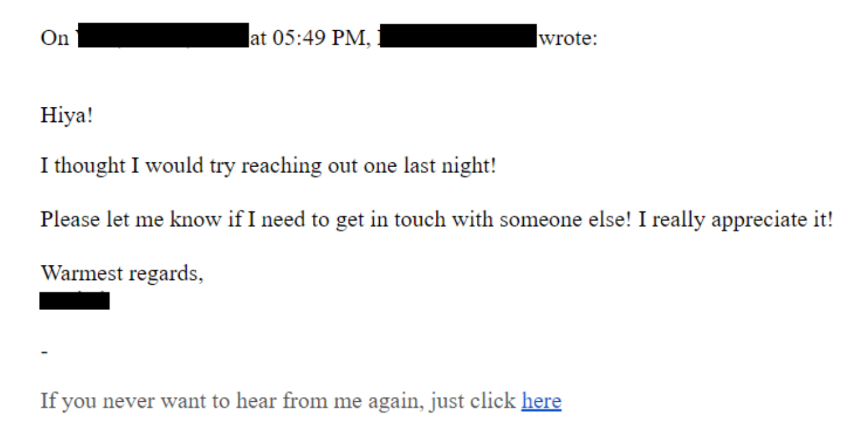Click the redacted sender name before "wrote:"
The width and height of the screenshot is (868, 426).
[459, 36]
